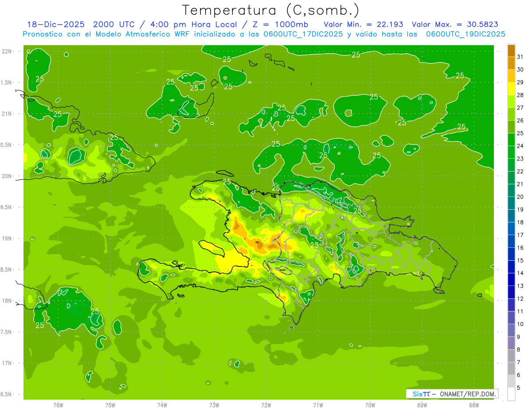532x411 pixels.
Task: Select the orange legend swatch between 30 and 31
Action: tap(511, 63)
